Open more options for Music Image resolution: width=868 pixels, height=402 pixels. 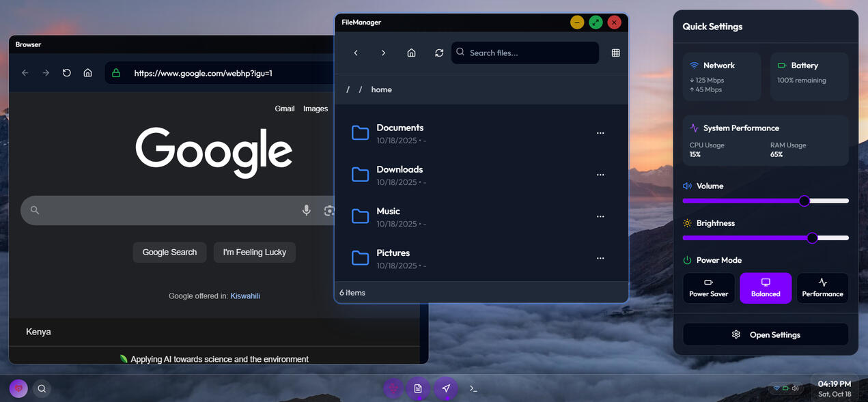[600, 216]
